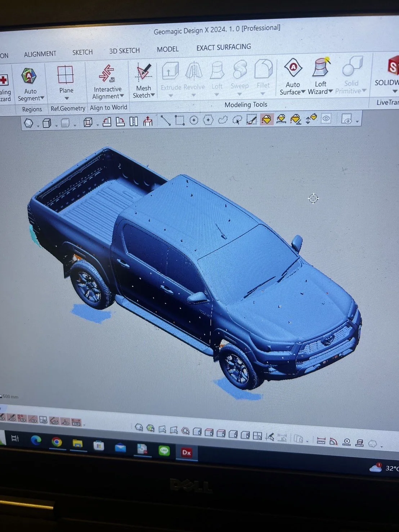This screenshot has width=399, height=532.
Task: Launch the Auto Surface tool
Action: 292,77
